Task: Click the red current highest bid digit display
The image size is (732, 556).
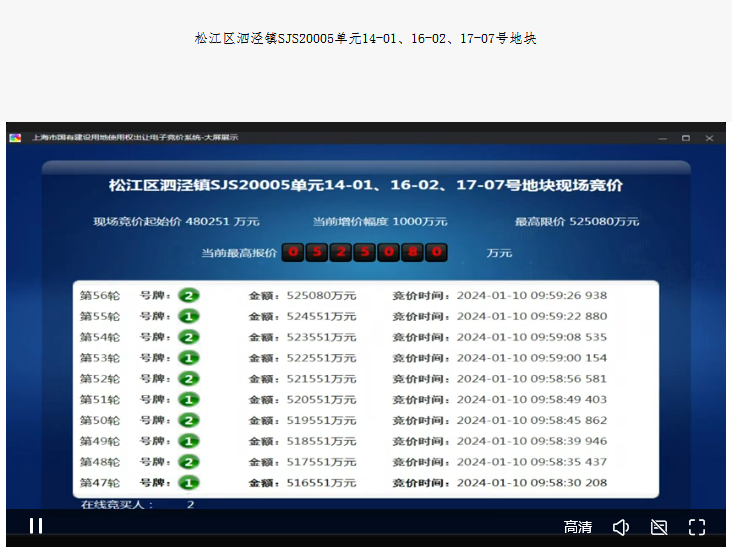Action: tap(363, 253)
